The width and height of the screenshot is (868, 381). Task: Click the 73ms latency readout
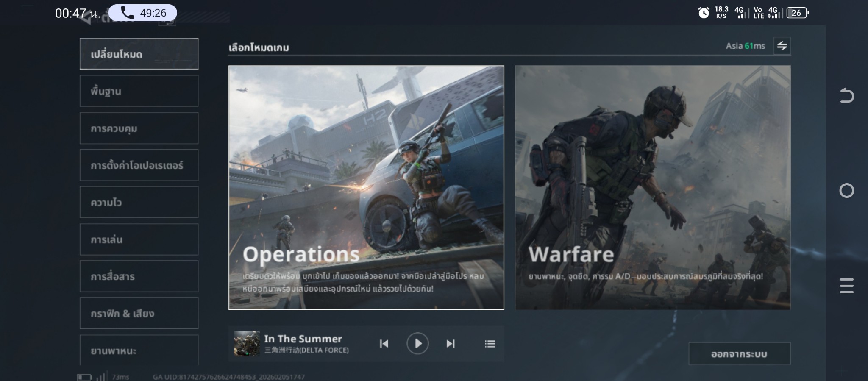click(120, 377)
